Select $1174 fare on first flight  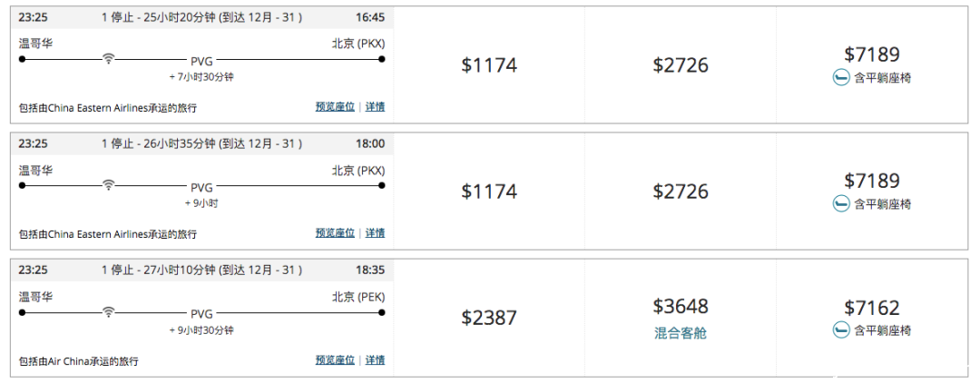489,65
